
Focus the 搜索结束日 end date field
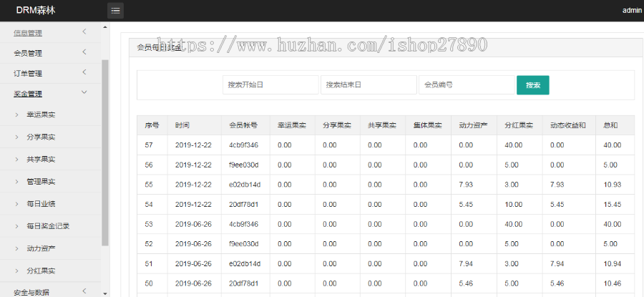369,85
